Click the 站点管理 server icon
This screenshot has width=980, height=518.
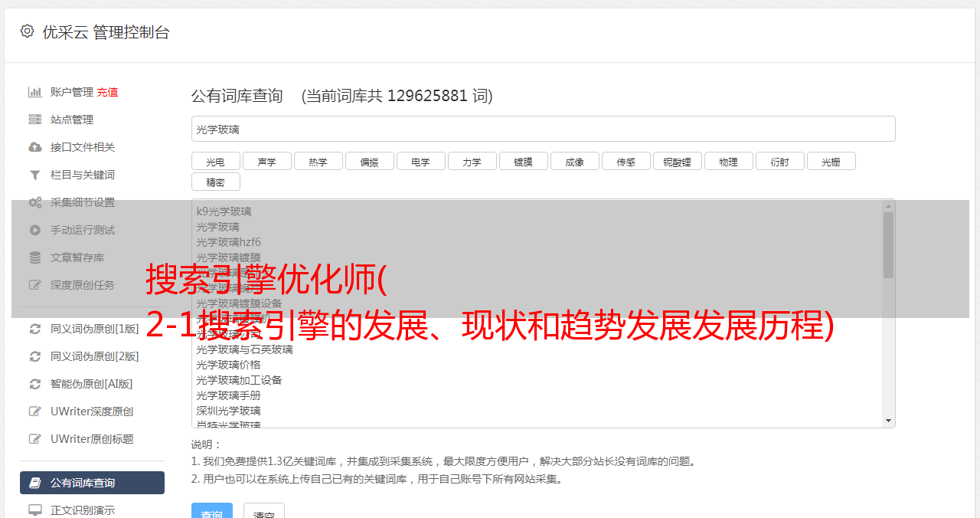[35, 120]
